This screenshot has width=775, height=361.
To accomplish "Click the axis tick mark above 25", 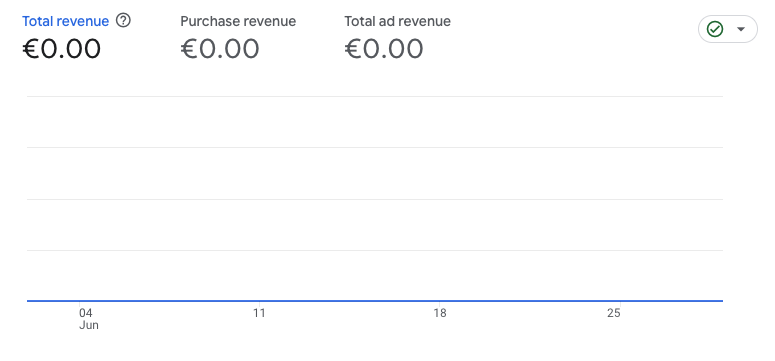I will [620, 304].
